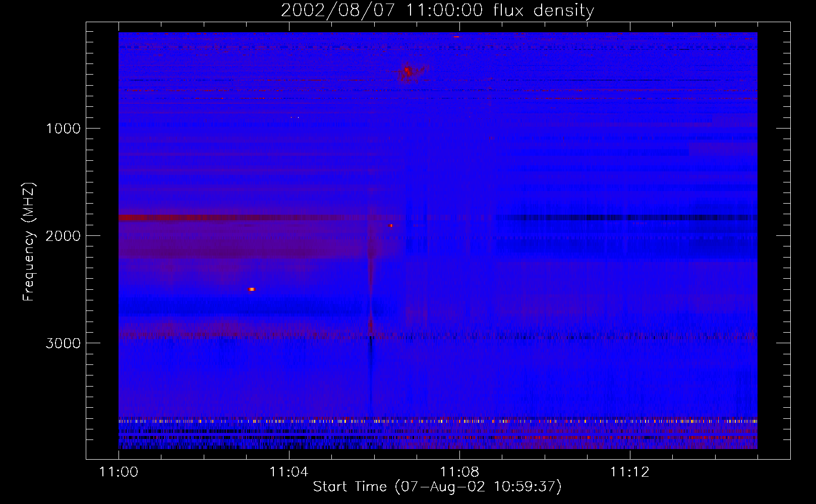Click the 11:12 time axis label
Viewport: 816px width, 504px height.
[630, 472]
